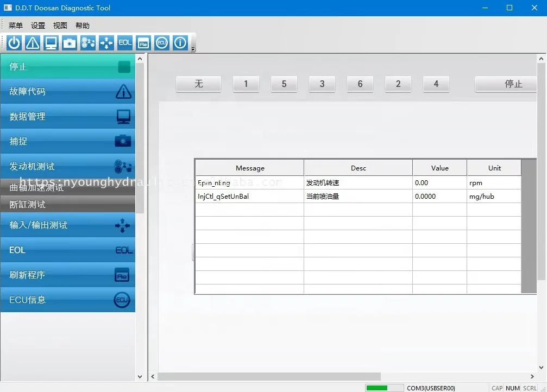This screenshot has height=392, width=547.
Task: Expand the toolbar overflow options arrow
Action: coord(193,49)
